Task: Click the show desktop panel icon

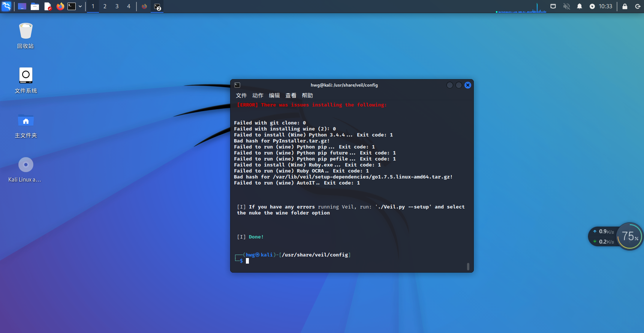Action: click(22, 6)
